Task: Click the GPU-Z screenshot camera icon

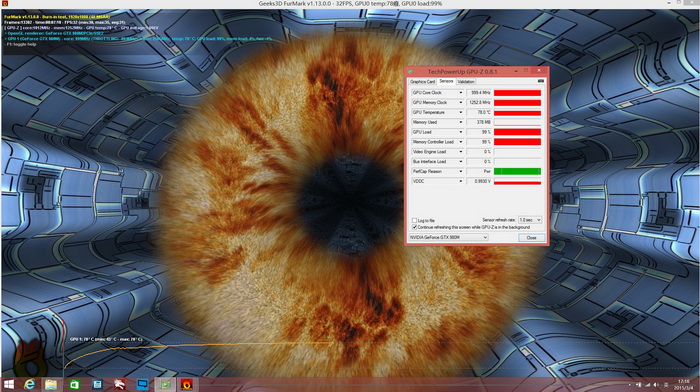Action: [x=541, y=81]
